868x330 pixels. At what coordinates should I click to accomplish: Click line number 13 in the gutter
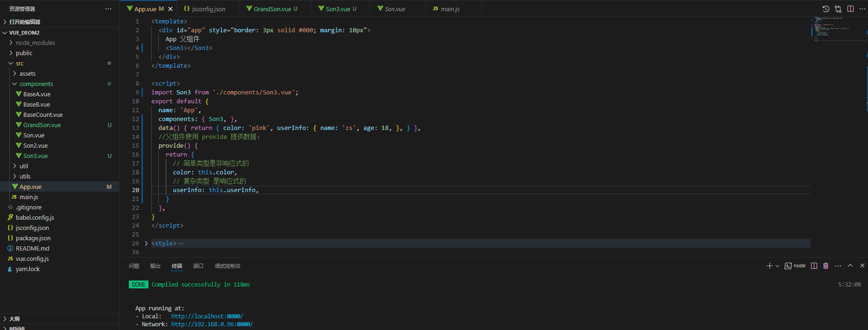coord(135,128)
